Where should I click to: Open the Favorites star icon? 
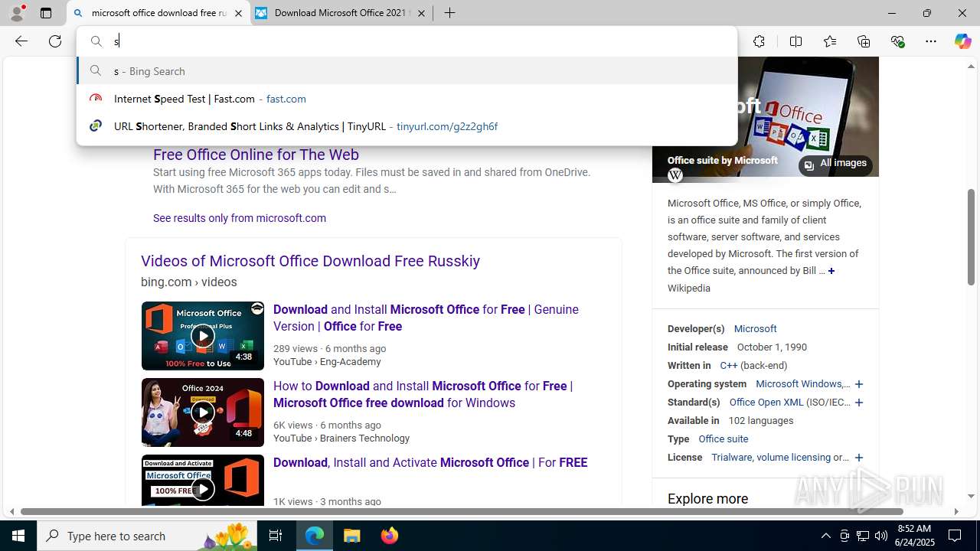[830, 41]
